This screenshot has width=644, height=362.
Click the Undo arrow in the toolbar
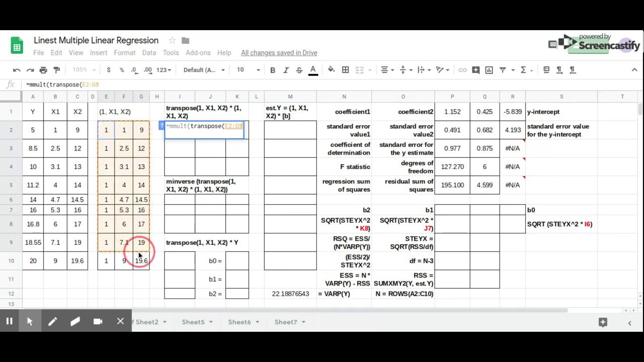pyautogui.click(x=17, y=70)
